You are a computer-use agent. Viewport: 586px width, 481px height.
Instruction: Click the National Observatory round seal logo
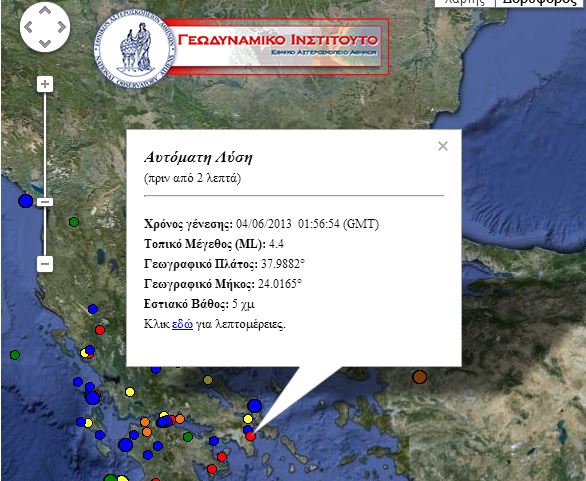click(x=135, y=49)
